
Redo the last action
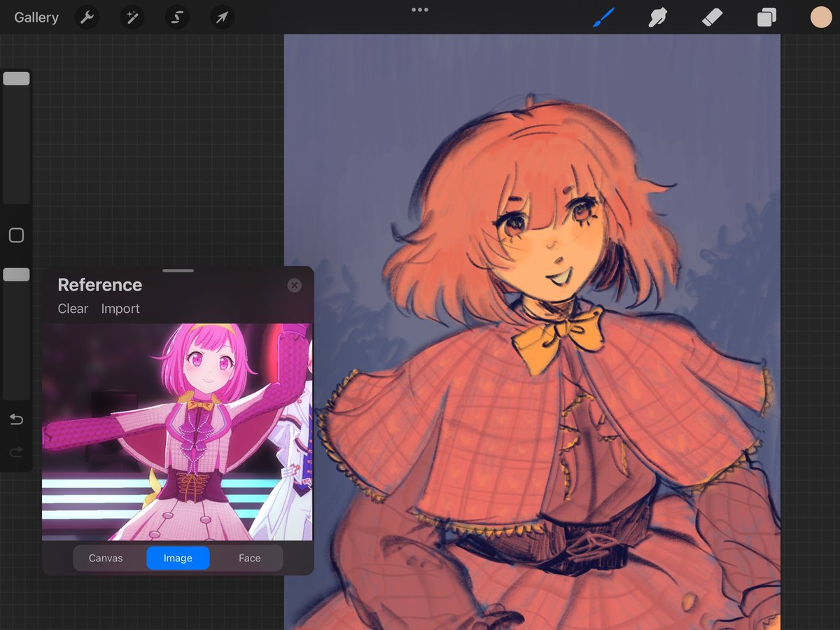point(16,452)
